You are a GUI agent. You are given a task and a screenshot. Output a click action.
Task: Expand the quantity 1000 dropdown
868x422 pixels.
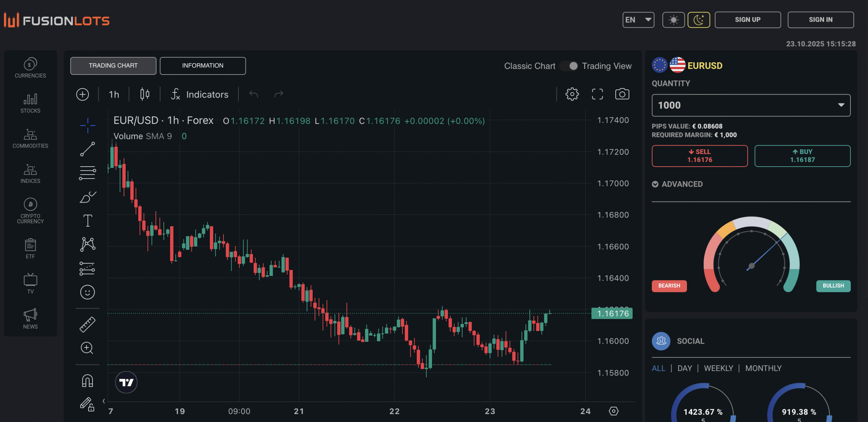tap(751, 105)
